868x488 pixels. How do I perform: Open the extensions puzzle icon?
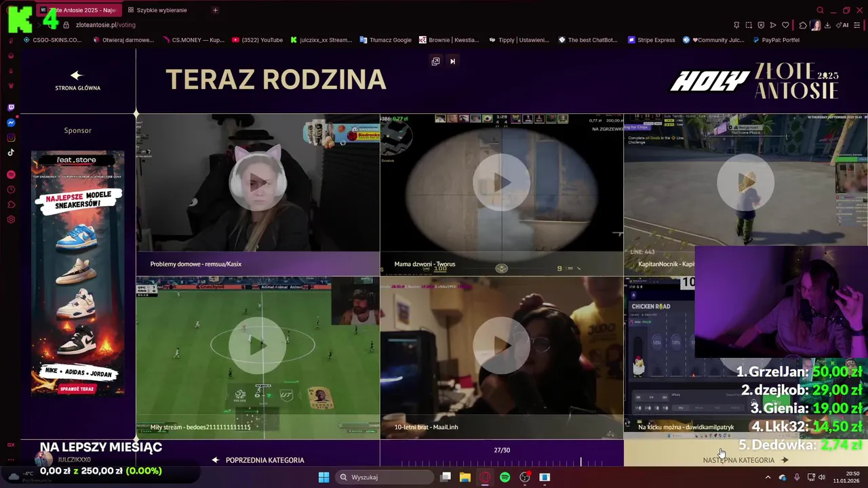803,25
